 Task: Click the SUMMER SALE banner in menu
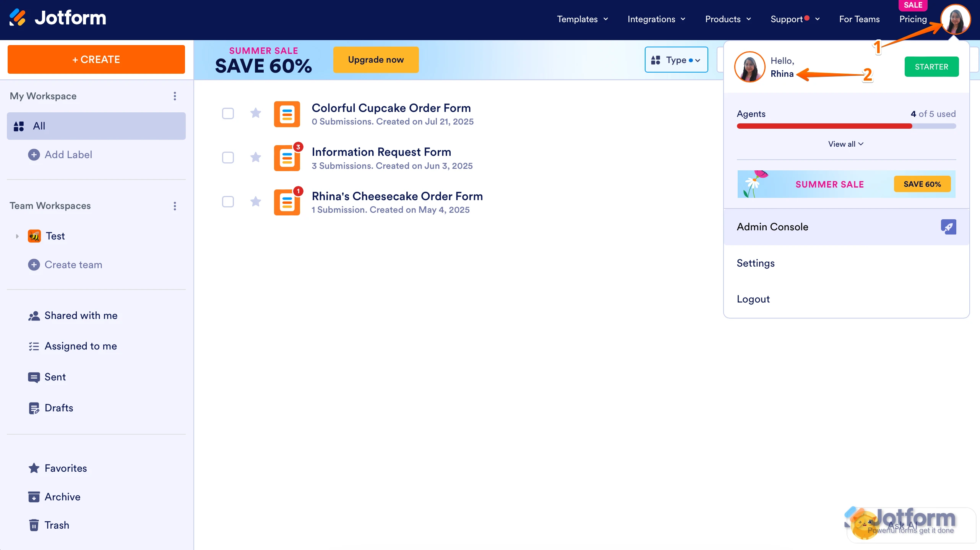tap(846, 184)
